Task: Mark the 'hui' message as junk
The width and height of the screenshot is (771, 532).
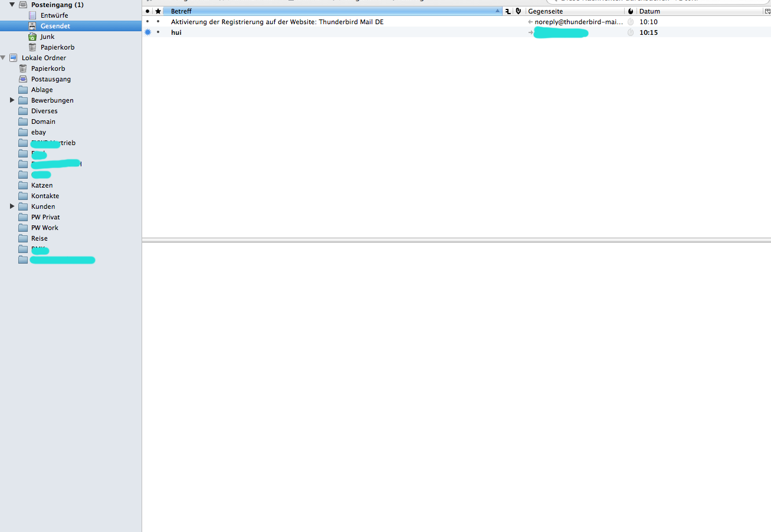Action: pyautogui.click(x=631, y=32)
